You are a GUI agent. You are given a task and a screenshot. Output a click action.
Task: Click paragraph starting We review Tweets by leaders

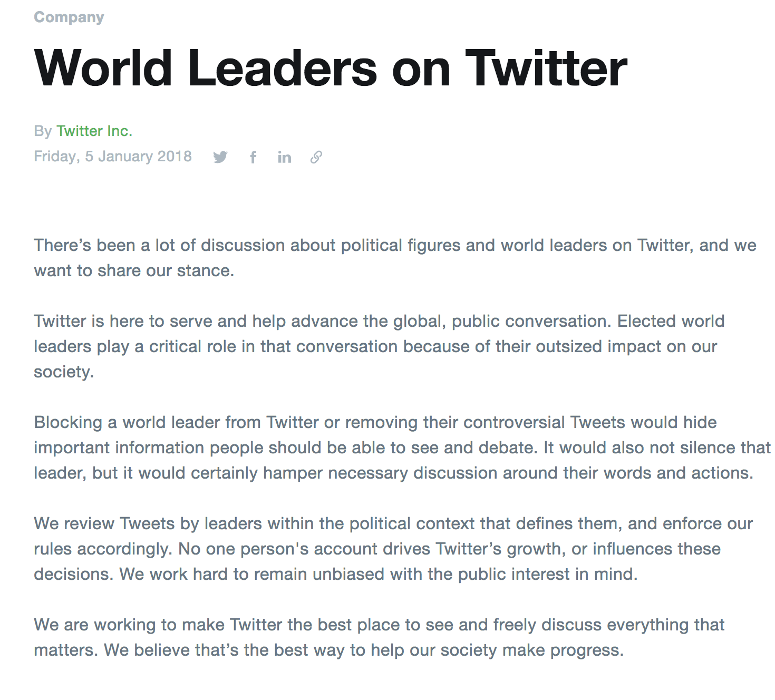pos(393,549)
